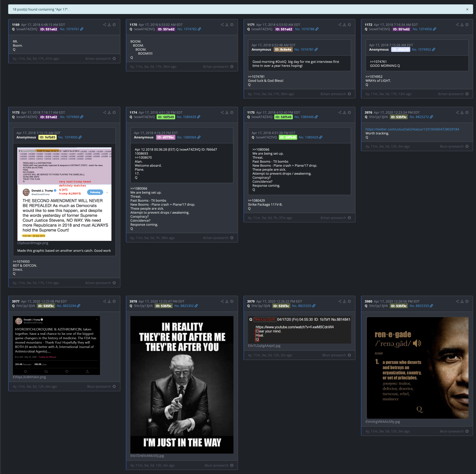Open post 3978 via arrow icon
Viewport: 476px width, 474px height.
click(x=232, y=301)
